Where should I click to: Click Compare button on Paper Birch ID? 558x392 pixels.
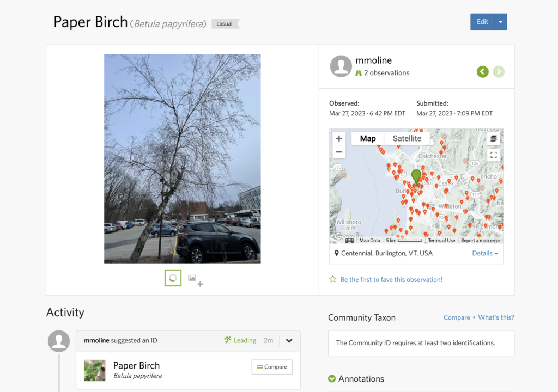(272, 367)
